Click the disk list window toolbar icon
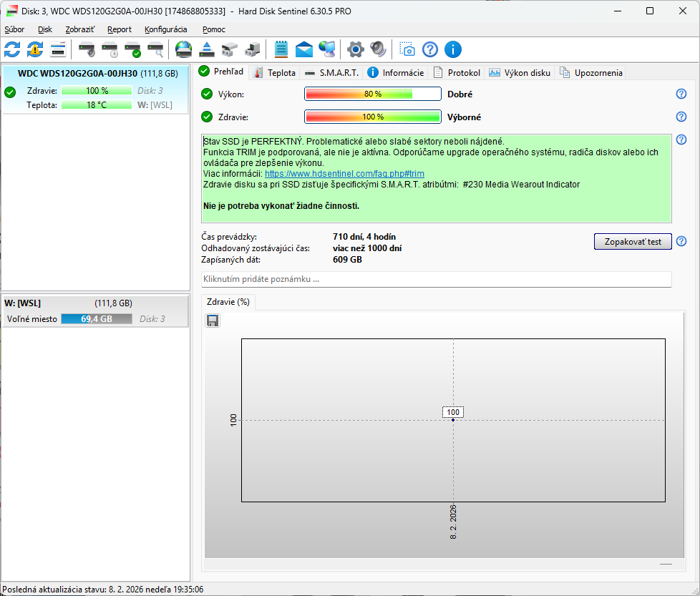Screen dimensions: 700x596 [58, 49]
